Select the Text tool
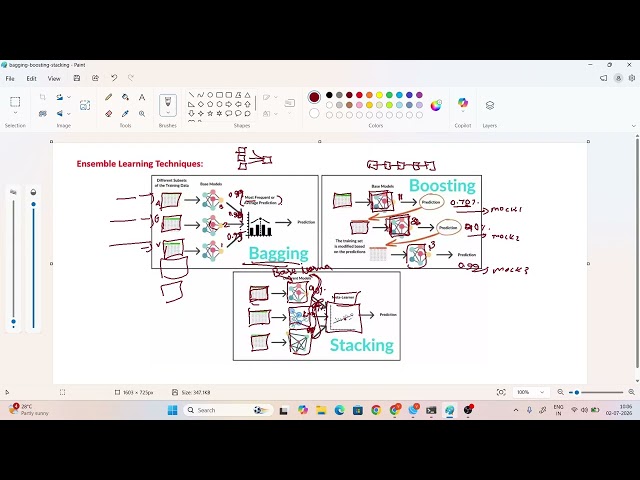Screen dimensions: 640x480 142,97
